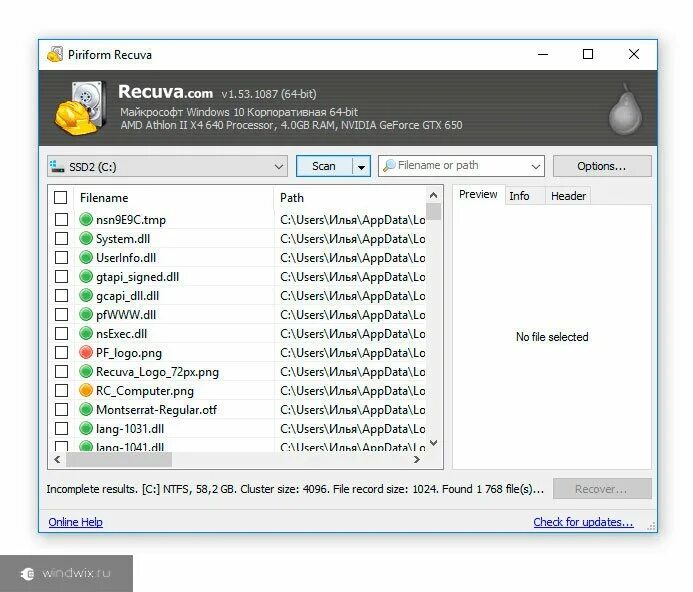This screenshot has width=693, height=592.
Task: Click orange status dot of RC_Computer.png
Action: tap(86, 390)
